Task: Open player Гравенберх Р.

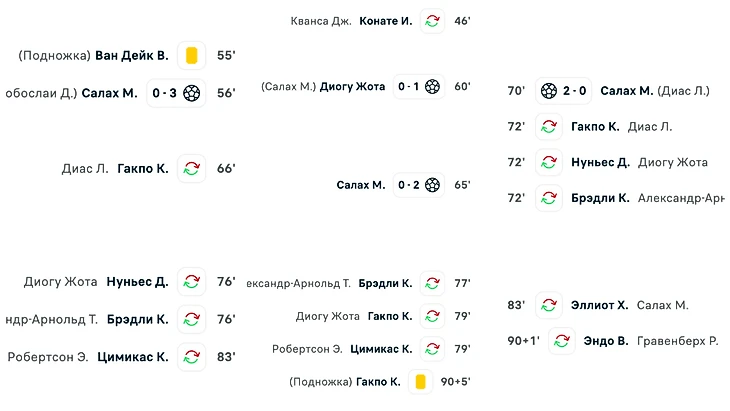Action: click(x=677, y=341)
